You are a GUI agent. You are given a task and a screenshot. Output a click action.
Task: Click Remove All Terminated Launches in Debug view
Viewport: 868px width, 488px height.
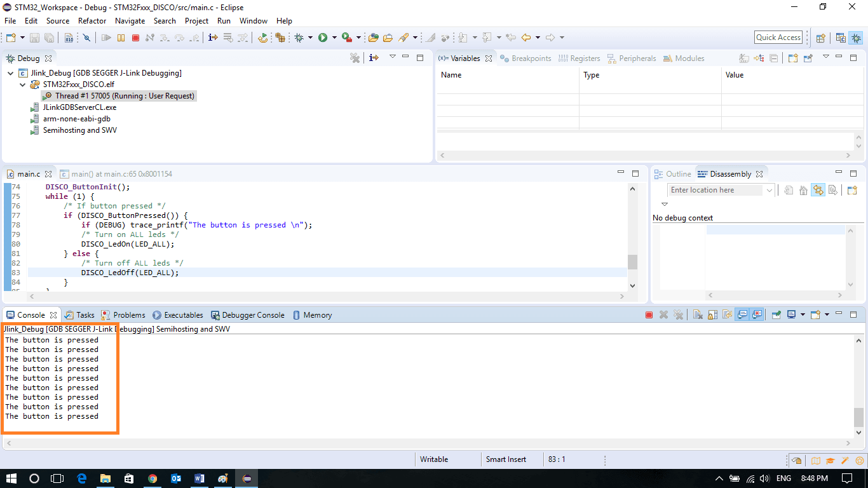point(355,58)
